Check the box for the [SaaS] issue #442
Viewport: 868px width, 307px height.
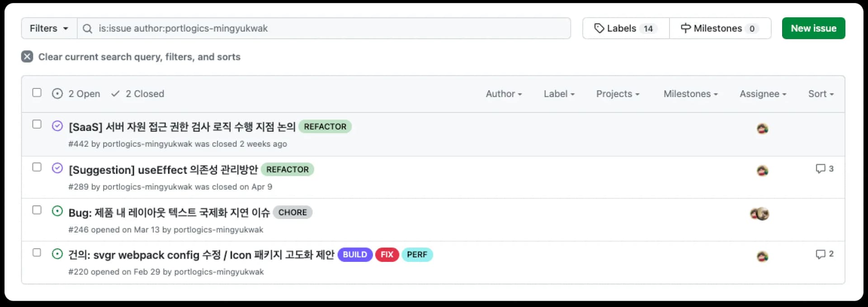[x=37, y=124]
